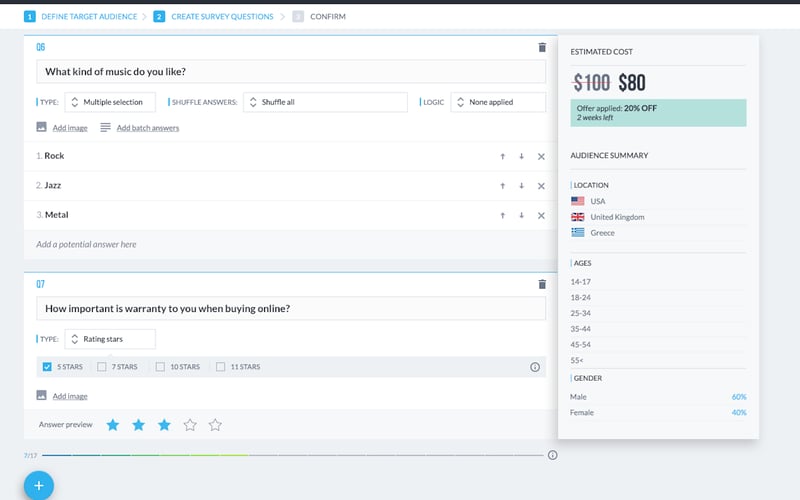Screen dimensions: 800x500
Task: Select the fifth preview star
Action: 215,424
